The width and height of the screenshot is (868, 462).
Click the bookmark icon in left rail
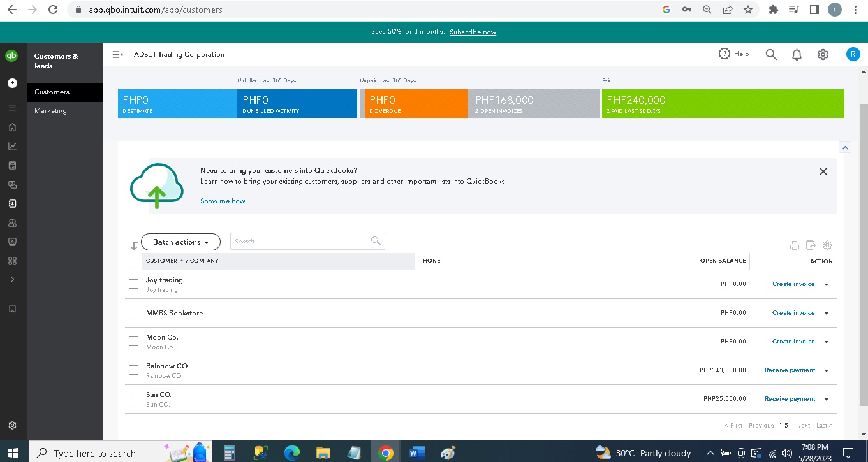point(12,308)
